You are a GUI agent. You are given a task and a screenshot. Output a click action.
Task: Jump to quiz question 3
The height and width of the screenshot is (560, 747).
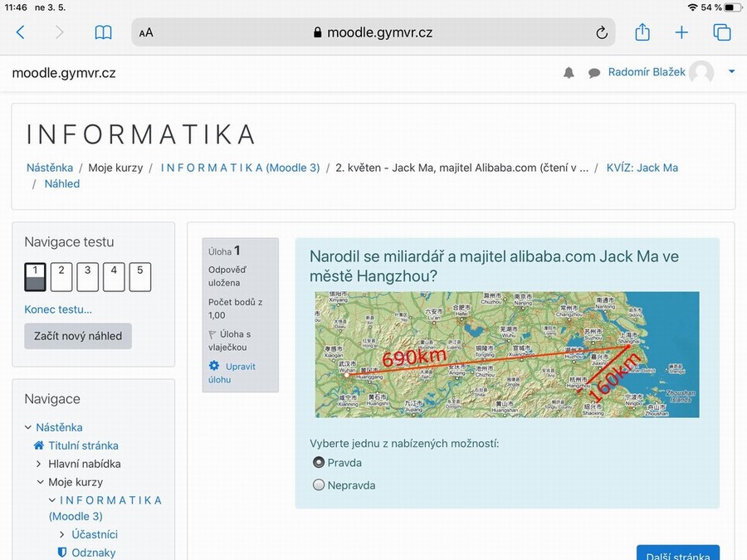pyautogui.click(x=88, y=276)
